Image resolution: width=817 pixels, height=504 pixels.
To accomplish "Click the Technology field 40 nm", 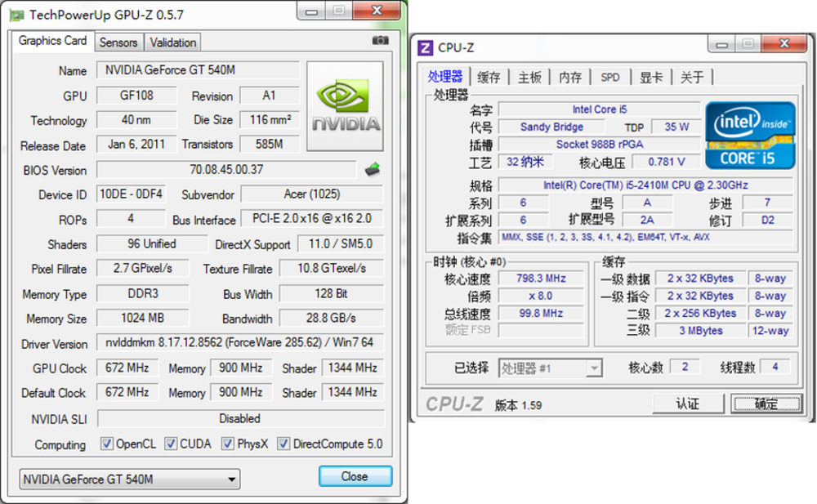I will click(x=136, y=120).
